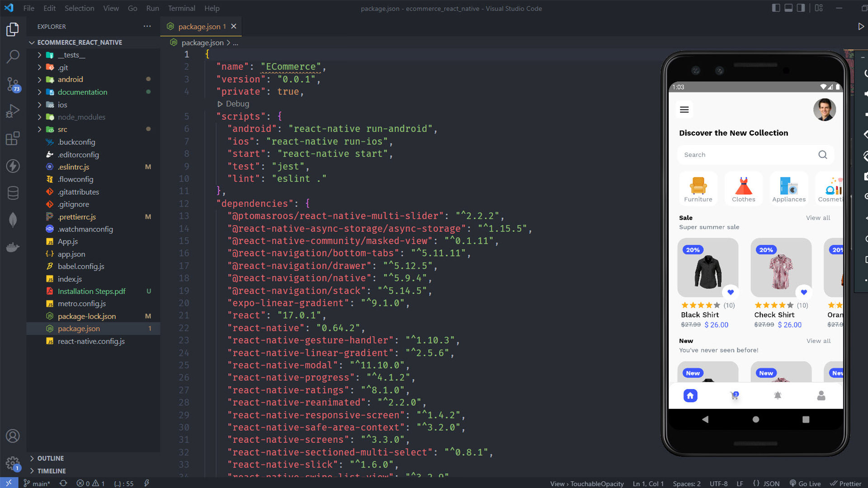Open the Accounts icon in activity bar
868x488 pixels.
(13, 436)
